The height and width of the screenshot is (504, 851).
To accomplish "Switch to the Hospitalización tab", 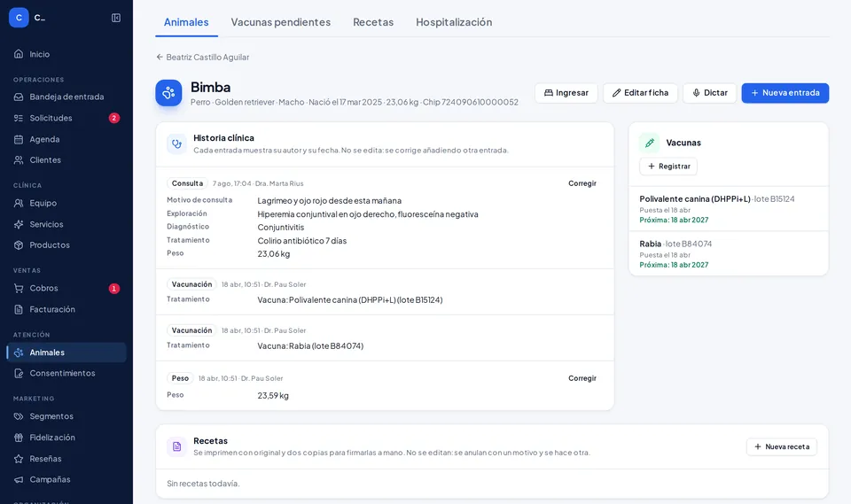I will [x=454, y=22].
